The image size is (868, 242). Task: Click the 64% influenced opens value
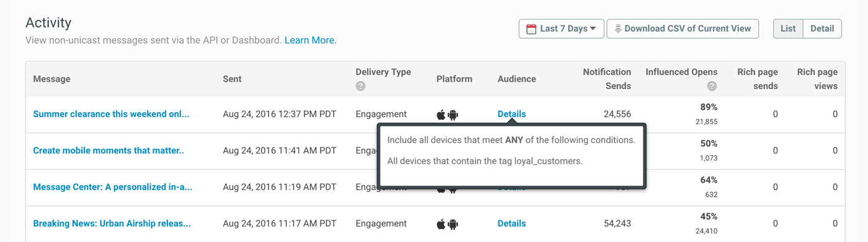coord(709,180)
